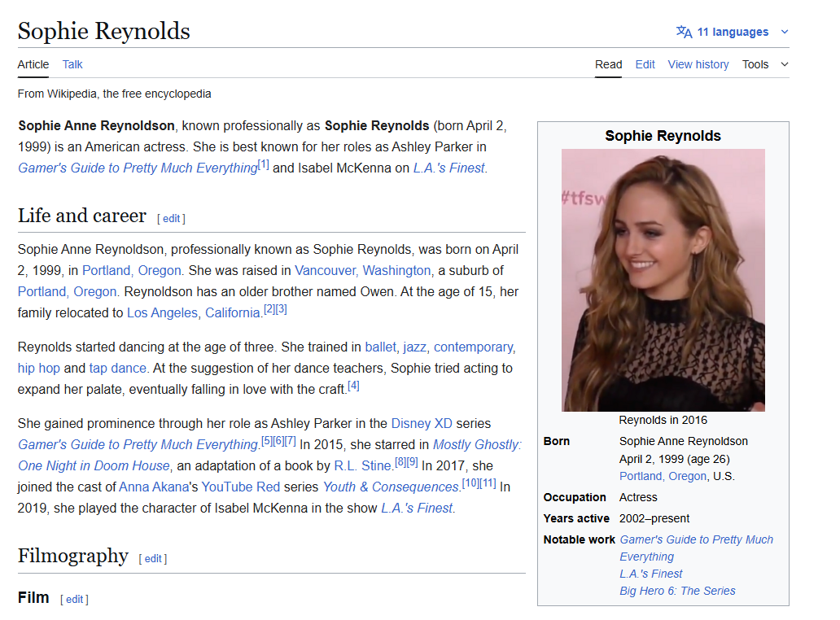Image resolution: width=840 pixels, height=620 pixels.
Task: Open Vancouver, Washington link
Action: (x=363, y=270)
